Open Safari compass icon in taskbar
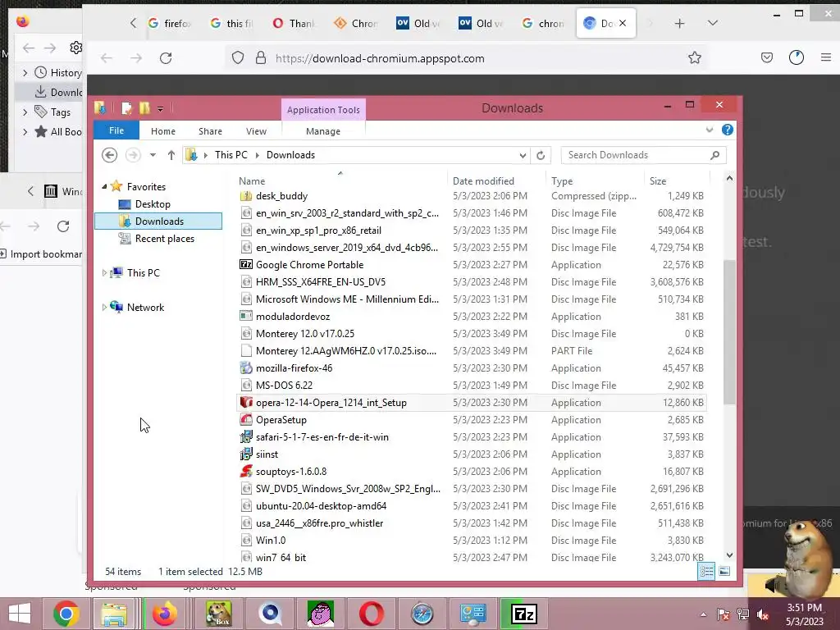This screenshot has height=630, width=840. pyautogui.click(x=422, y=614)
